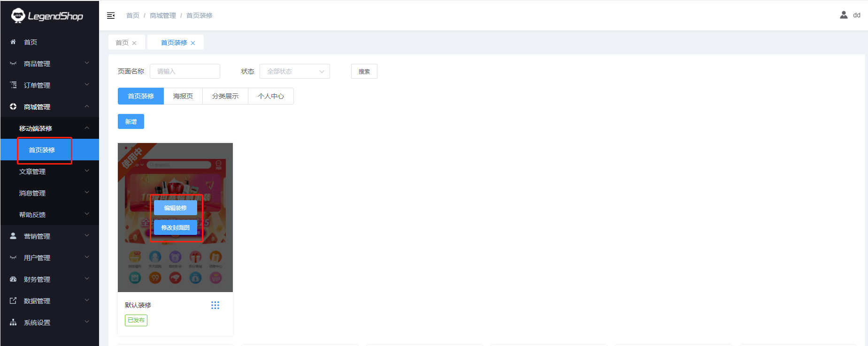
Task: Click the sidebar collapse hamburger icon
Action: click(111, 15)
